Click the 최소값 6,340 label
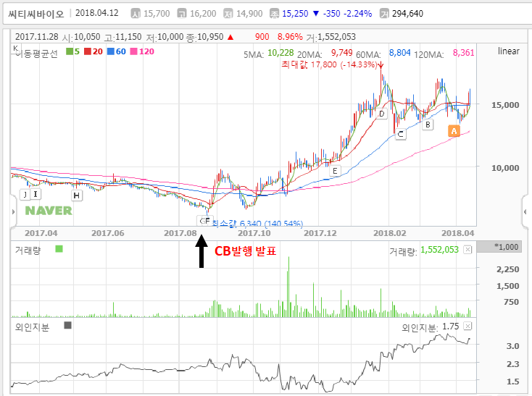 [x=258, y=223]
